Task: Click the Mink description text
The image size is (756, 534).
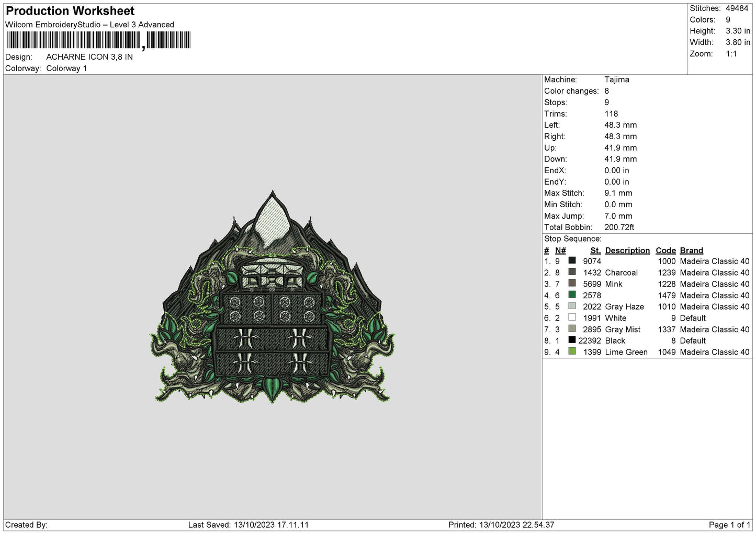Action: coord(614,284)
